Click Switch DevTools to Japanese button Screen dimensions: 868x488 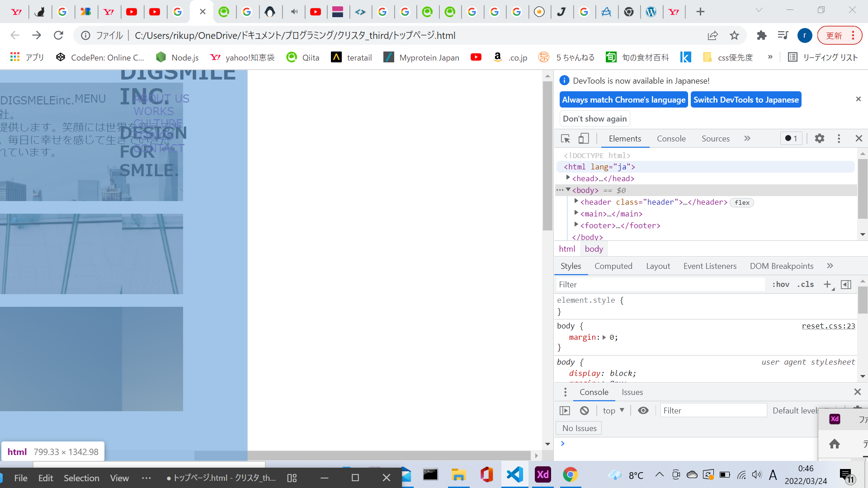[746, 99]
